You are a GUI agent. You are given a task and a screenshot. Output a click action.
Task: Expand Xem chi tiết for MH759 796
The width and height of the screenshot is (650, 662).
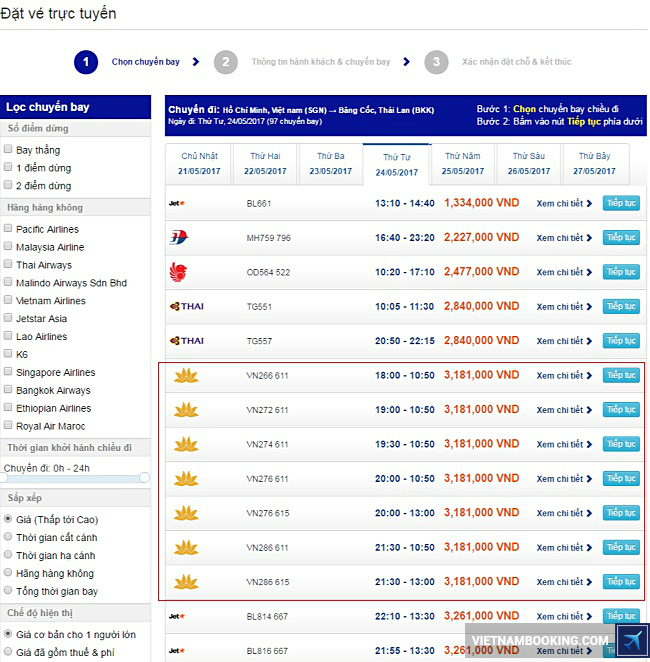point(564,238)
